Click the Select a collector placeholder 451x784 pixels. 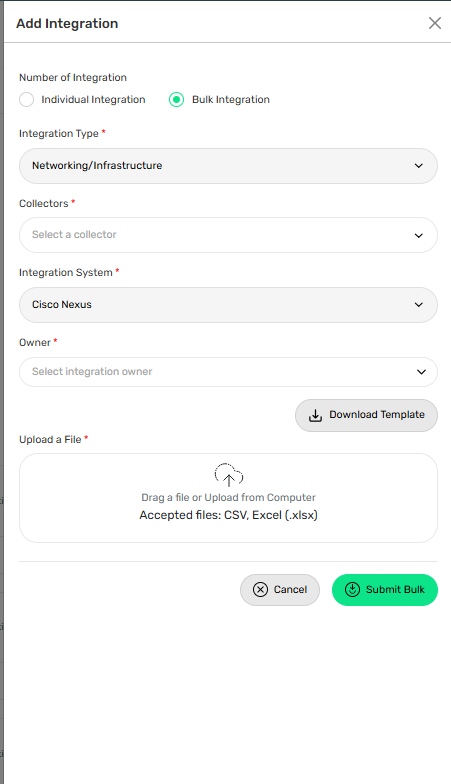pyautogui.click(x=74, y=234)
